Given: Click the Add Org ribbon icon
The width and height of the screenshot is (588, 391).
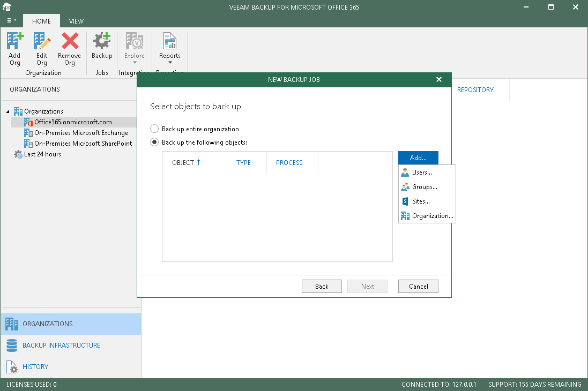Looking at the screenshot, I should [15, 41].
